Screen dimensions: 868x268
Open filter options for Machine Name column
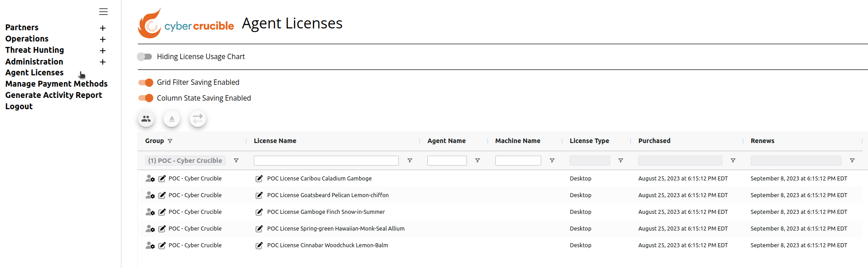(x=552, y=161)
